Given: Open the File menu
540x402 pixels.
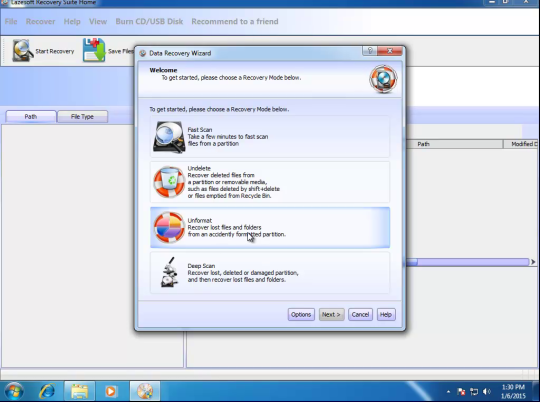Looking at the screenshot, I should [11, 21].
